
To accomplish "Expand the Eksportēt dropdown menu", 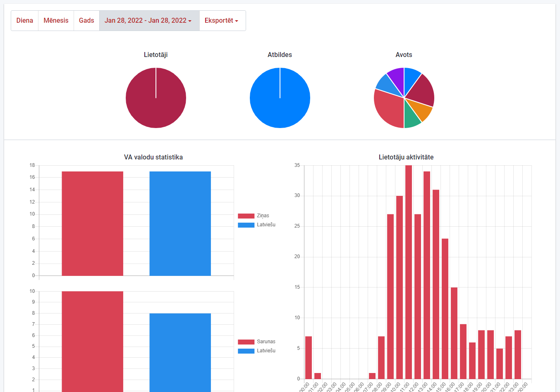I will pyautogui.click(x=221, y=21).
